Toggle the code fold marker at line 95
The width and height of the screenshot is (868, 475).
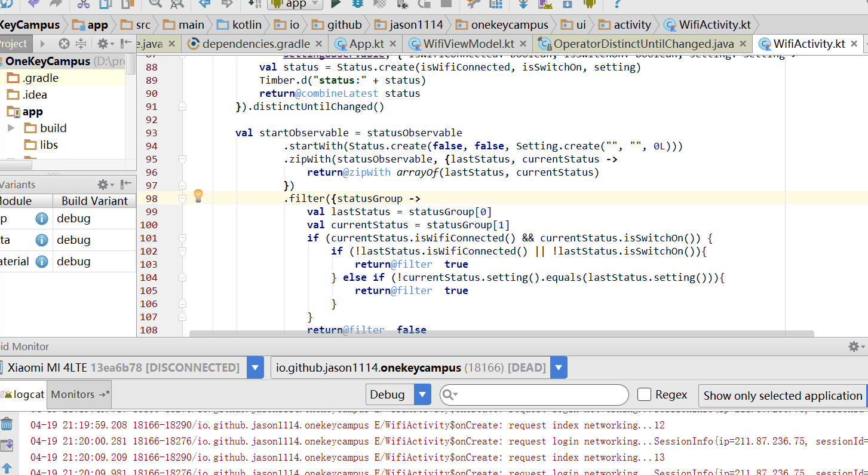(183, 160)
